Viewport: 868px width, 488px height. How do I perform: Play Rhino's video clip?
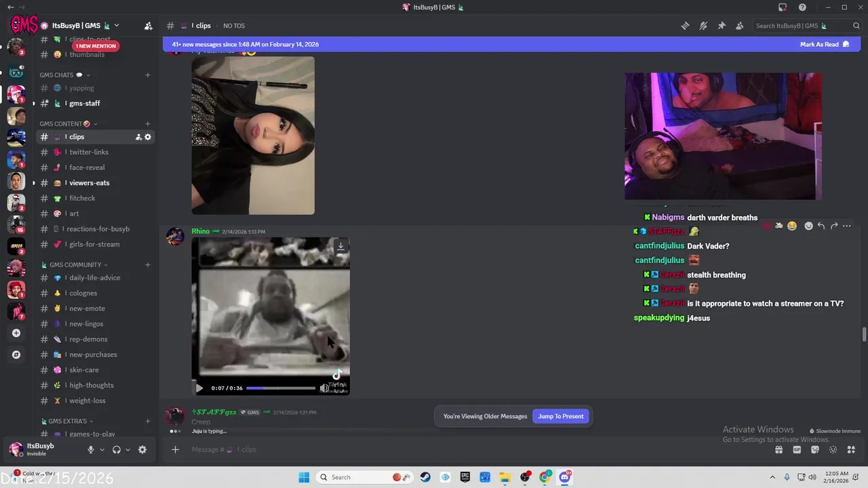199,388
